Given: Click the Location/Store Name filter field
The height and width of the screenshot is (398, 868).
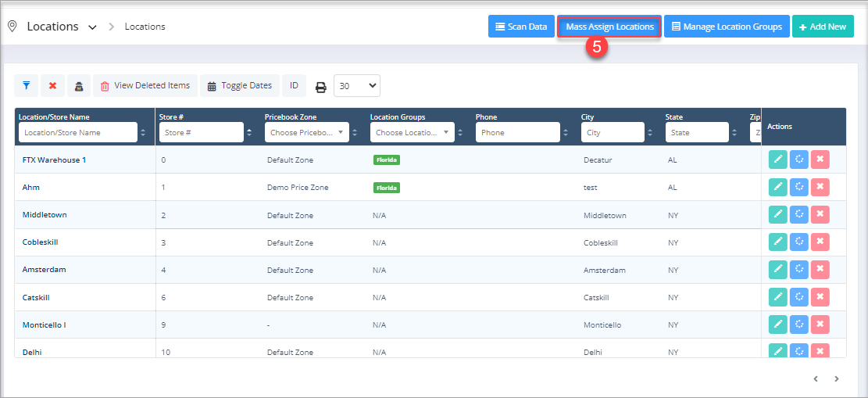Looking at the screenshot, I should (x=77, y=133).
